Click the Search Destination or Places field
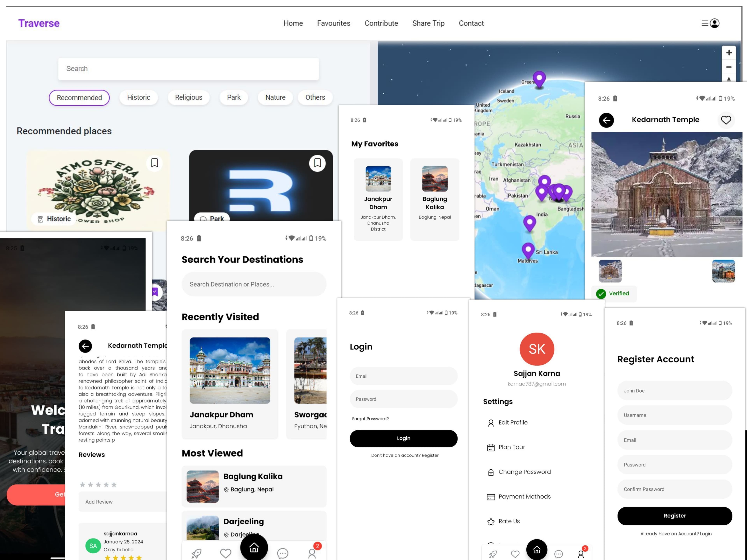This screenshot has height=560, width=747. point(254,284)
